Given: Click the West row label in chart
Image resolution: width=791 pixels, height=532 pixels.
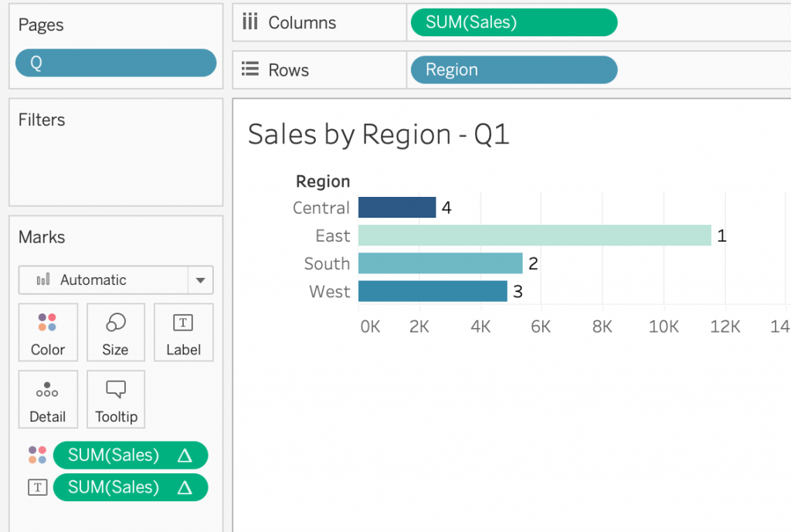Looking at the screenshot, I should click(x=330, y=291).
